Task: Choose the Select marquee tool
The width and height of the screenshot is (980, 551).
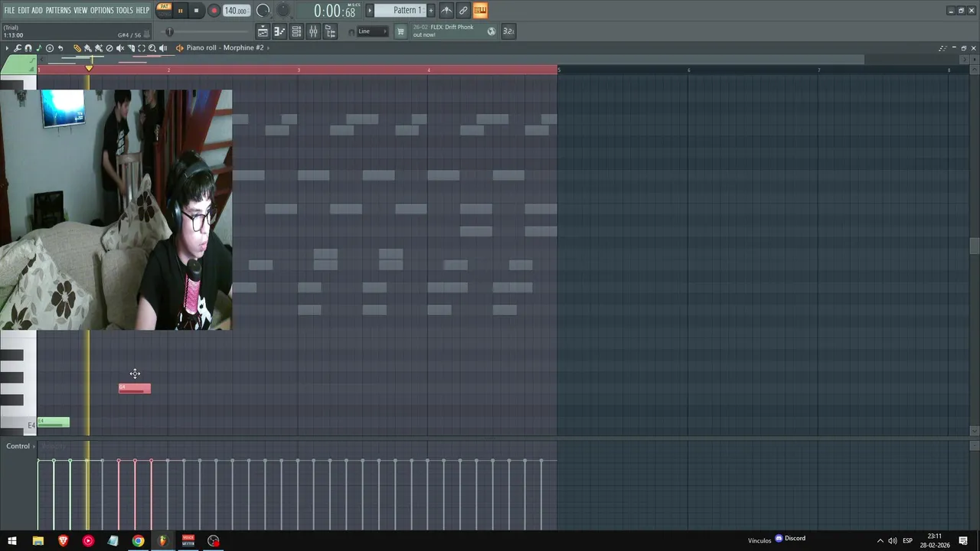Action: pos(142,48)
